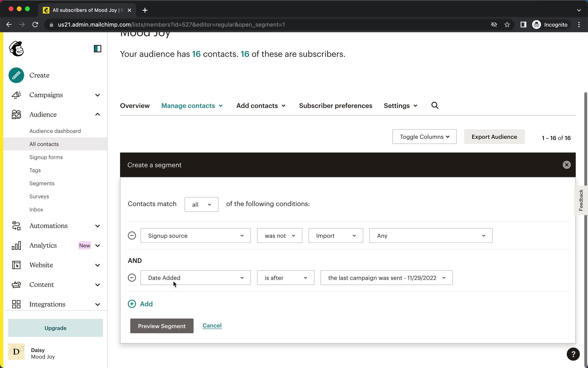
Task: Click the Cancel link
Action: [x=212, y=325]
